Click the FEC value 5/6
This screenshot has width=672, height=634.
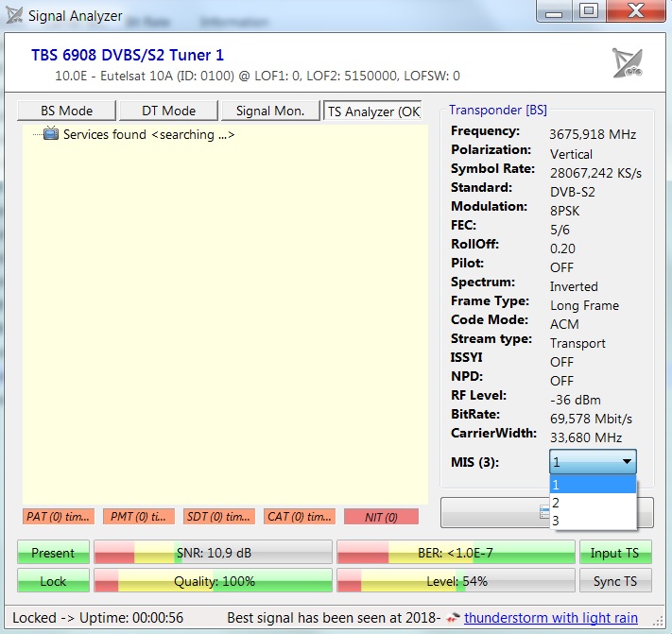pyautogui.click(x=560, y=230)
